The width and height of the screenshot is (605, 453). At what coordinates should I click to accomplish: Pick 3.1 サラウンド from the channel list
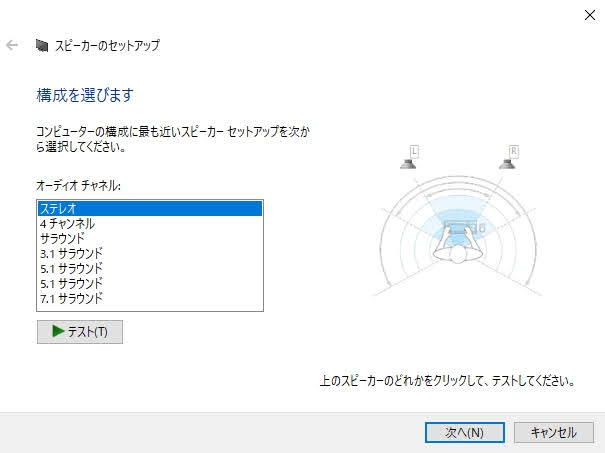tap(148, 254)
